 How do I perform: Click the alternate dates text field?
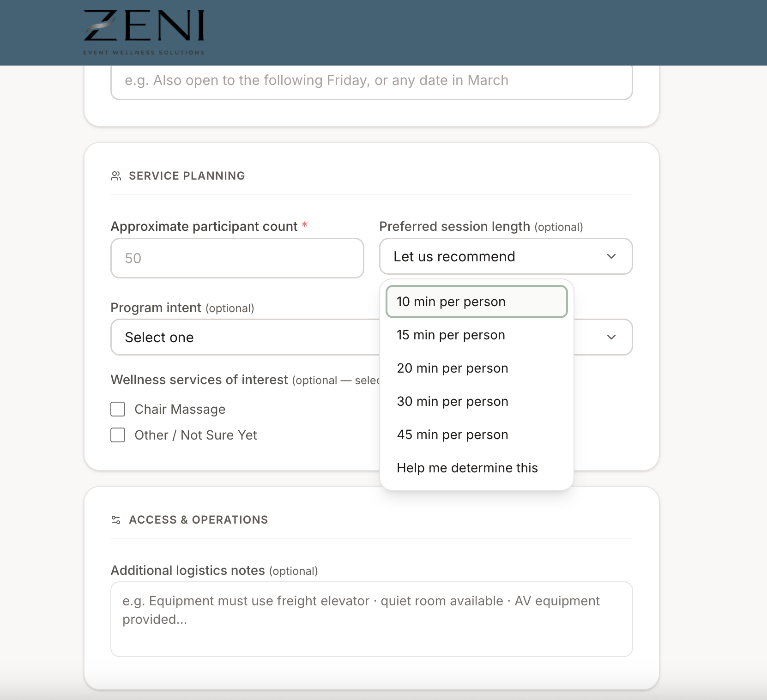coord(372,82)
